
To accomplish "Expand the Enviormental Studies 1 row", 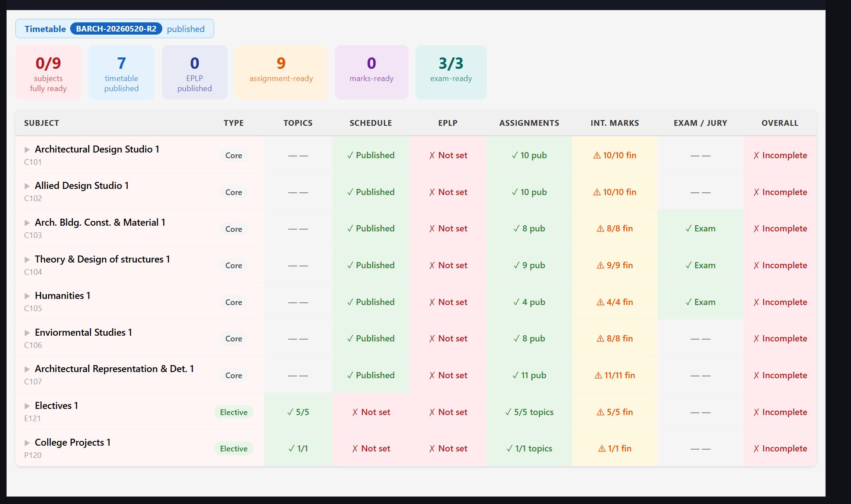I will tap(27, 333).
